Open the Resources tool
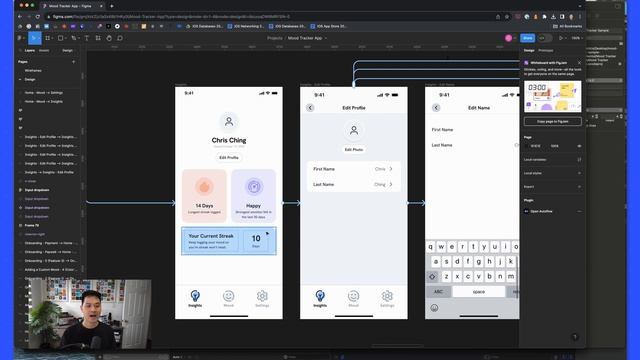Viewport: 640px width, 360px height. coord(98,38)
